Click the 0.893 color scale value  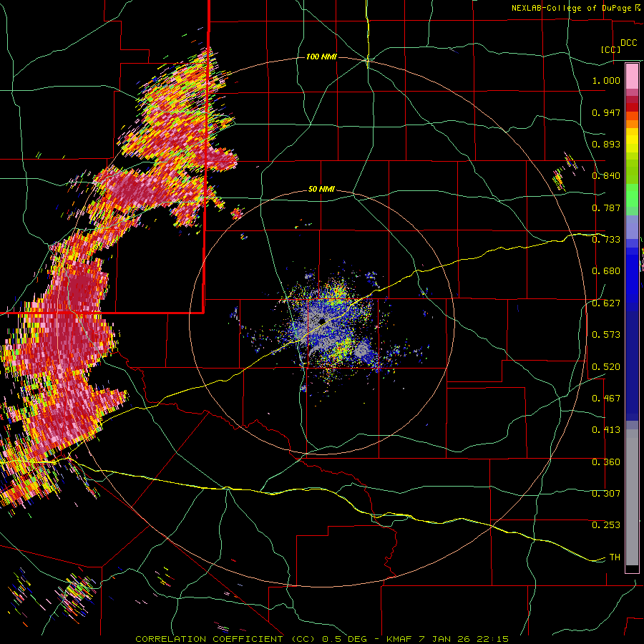[606, 144]
